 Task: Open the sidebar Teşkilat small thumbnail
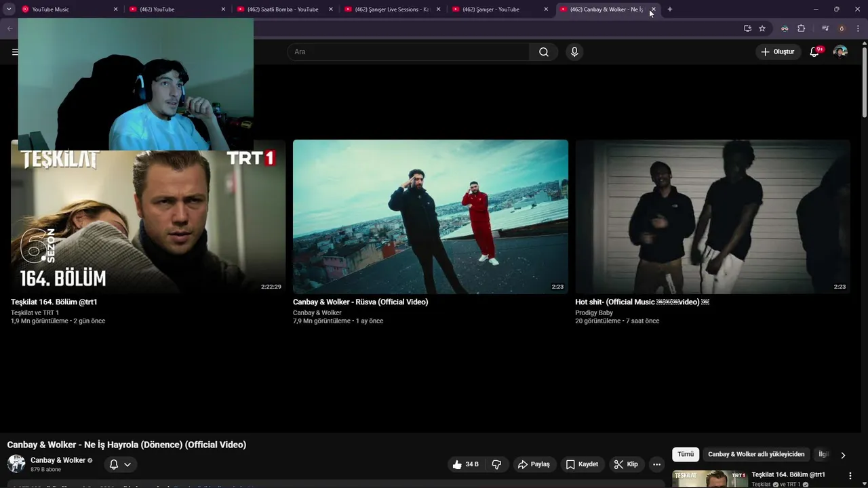click(x=710, y=479)
